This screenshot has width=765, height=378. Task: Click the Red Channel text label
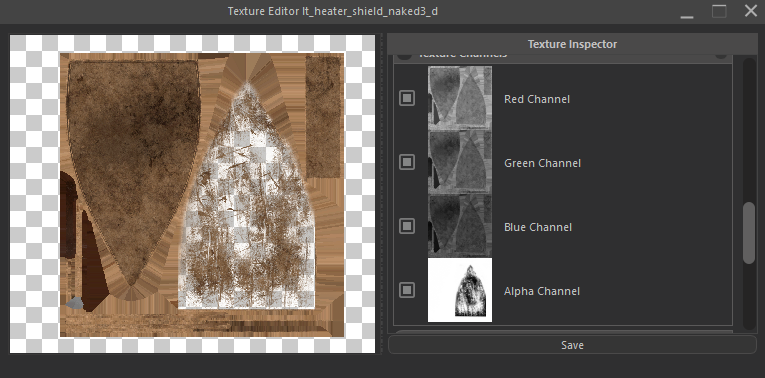click(x=537, y=99)
